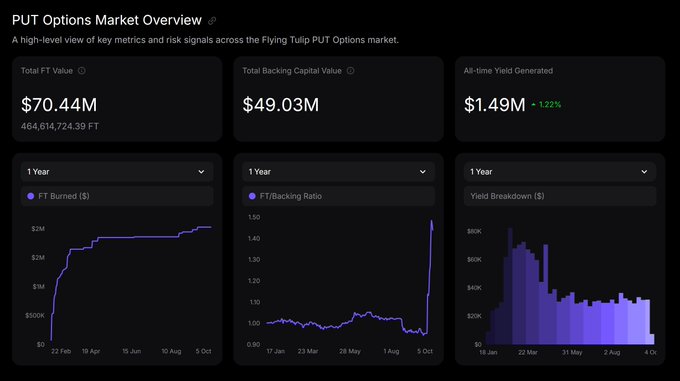680x381 pixels.
Task: Toggle the FT Burned ($) legend dot
Action: point(31,196)
